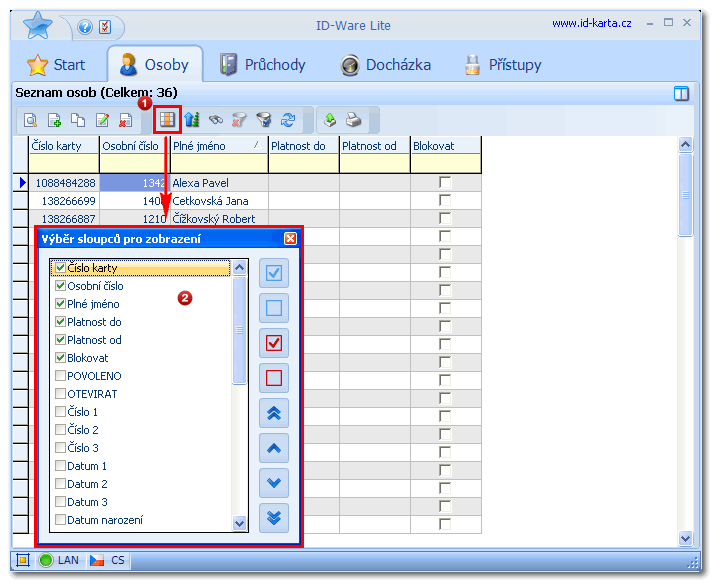The height and width of the screenshot is (583, 713).
Task: Click the copy record toolbar icon
Action: point(78,120)
